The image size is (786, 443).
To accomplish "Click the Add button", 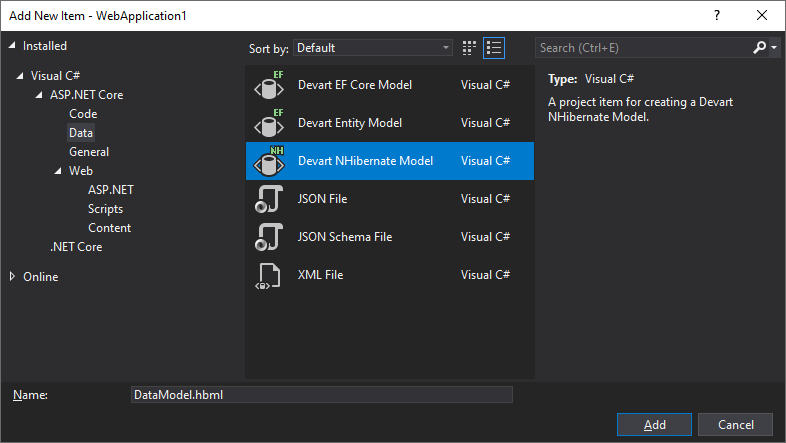I will (654, 425).
